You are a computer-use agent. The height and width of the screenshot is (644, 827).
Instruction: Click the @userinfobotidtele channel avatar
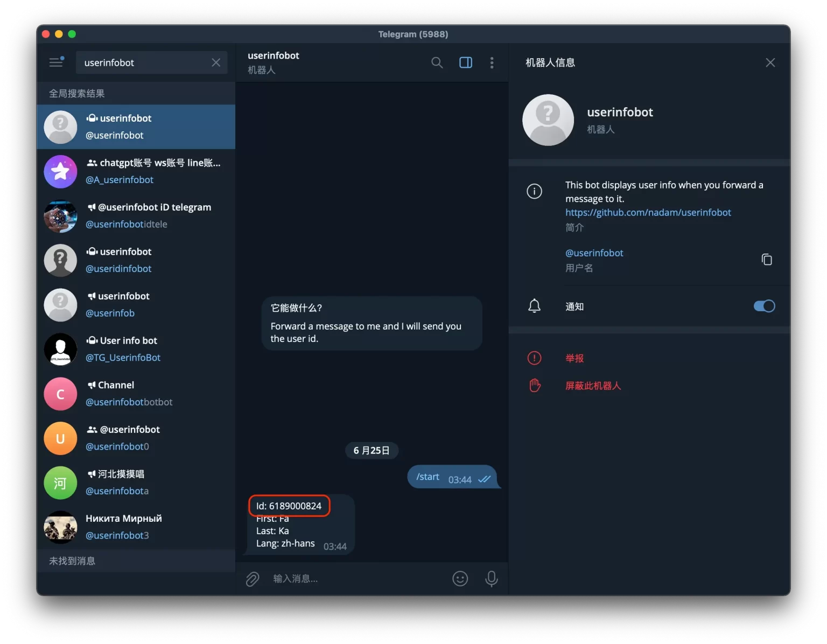[60, 216]
